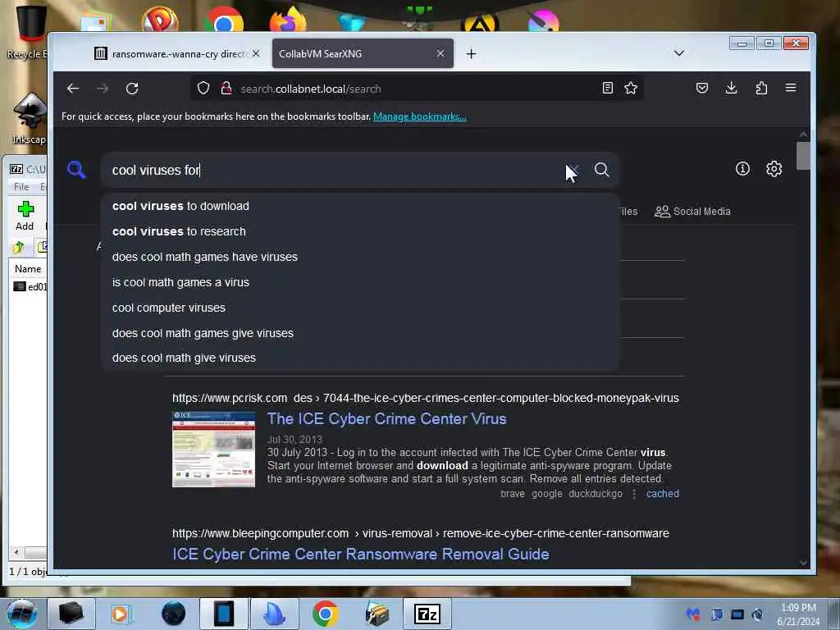
Task: Click the Manage bookmarks link
Action: point(419,116)
